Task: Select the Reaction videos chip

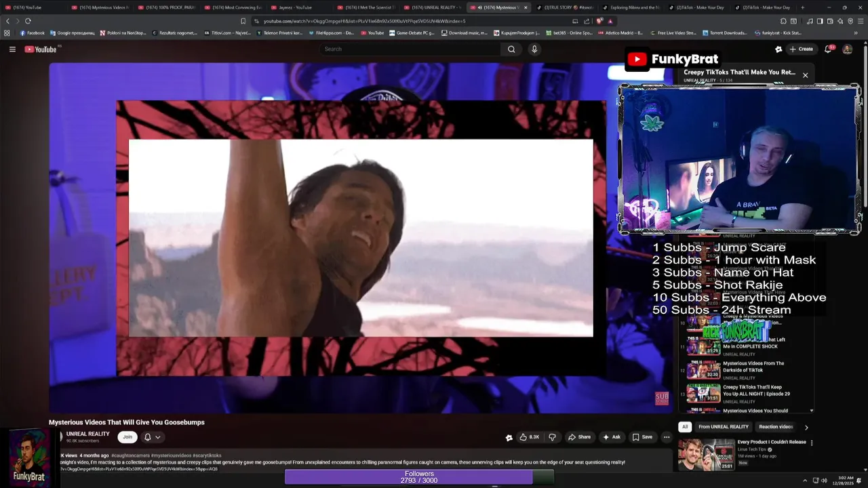Action: coord(776,427)
